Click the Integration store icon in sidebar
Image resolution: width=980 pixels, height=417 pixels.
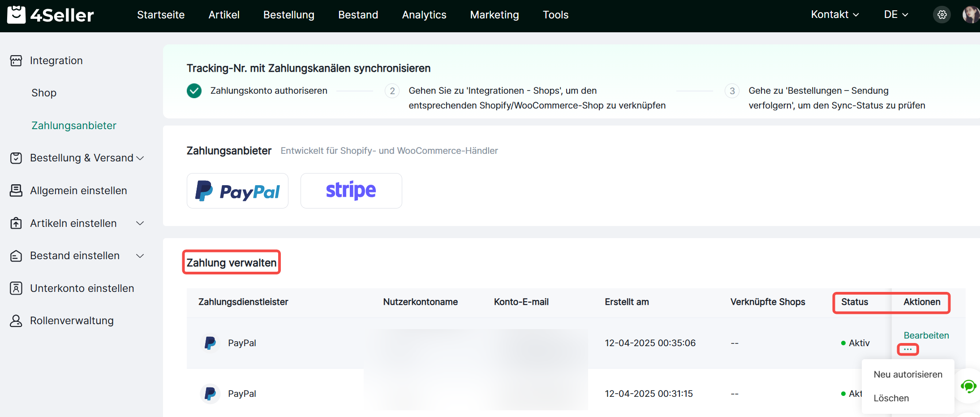click(16, 61)
